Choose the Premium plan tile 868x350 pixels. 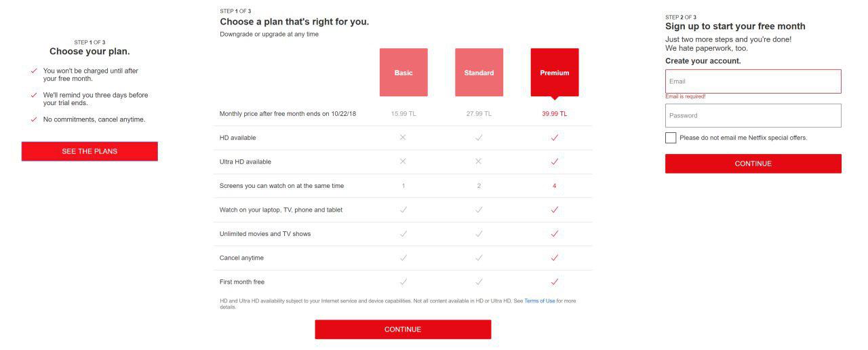[x=555, y=73]
